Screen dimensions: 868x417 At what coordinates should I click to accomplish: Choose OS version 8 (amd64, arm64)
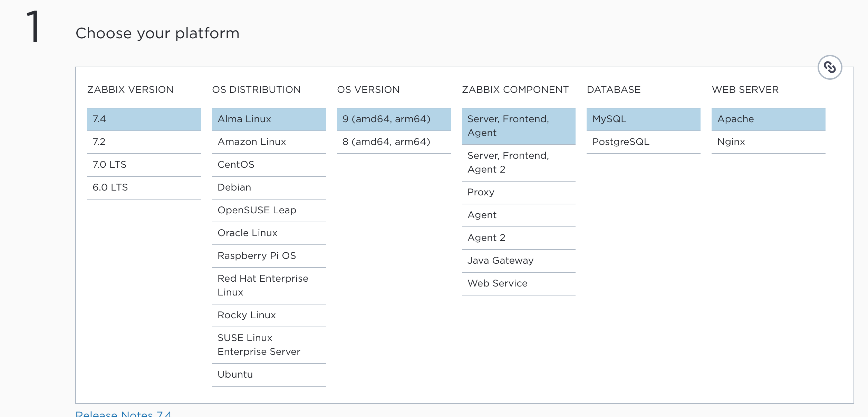coord(394,142)
